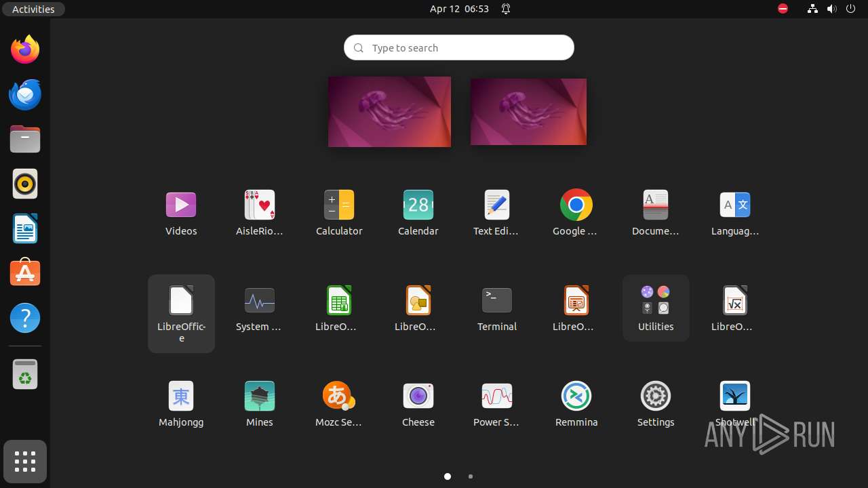Viewport: 868px width, 488px height.
Task: Start the Mines game
Action: coord(260,404)
